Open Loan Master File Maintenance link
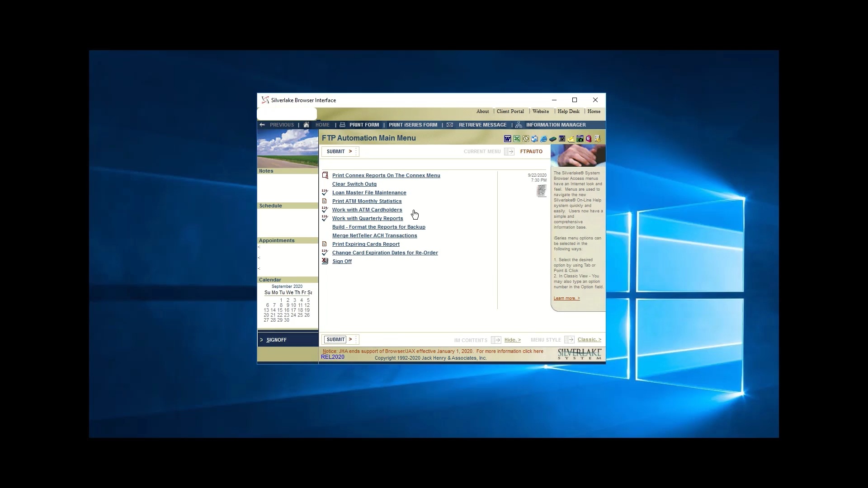868x488 pixels. (369, 192)
